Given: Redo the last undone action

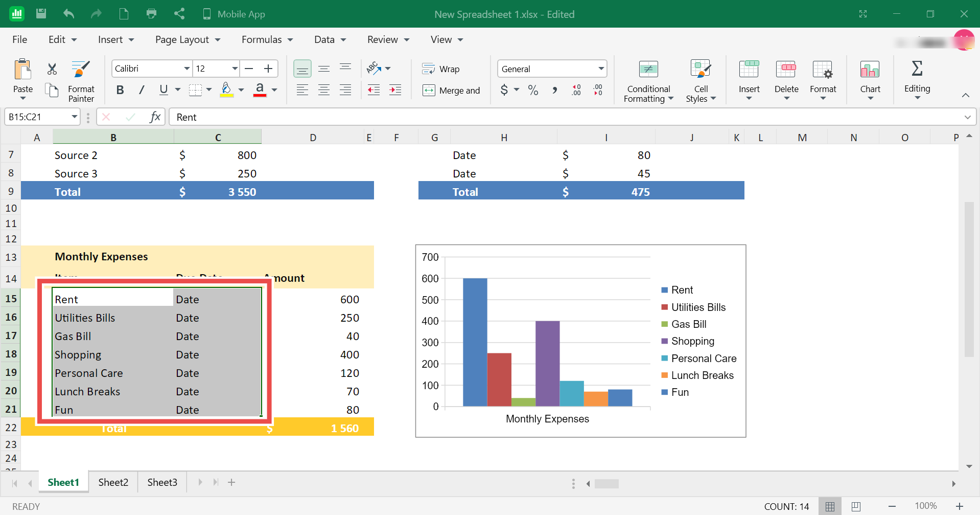Looking at the screenshot, I should (x=96, y=14).
